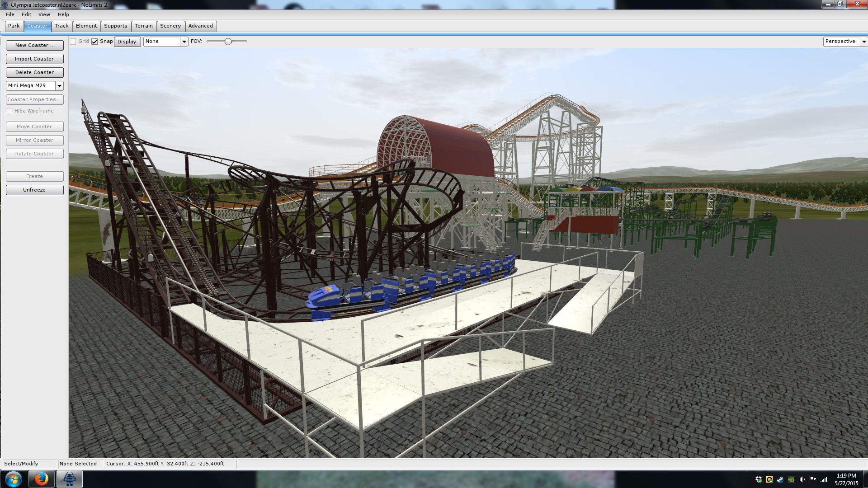Expand the Perspective view dropdown
The image size is (868, 488).
click(x=863, y=42)
